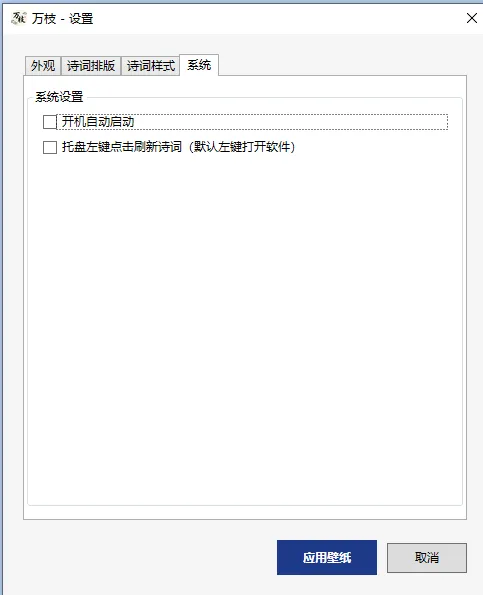The width and height of the screenshot is (483, 595).
Task: Switch to the 外观 tab
Action: [x=43, y=66]
